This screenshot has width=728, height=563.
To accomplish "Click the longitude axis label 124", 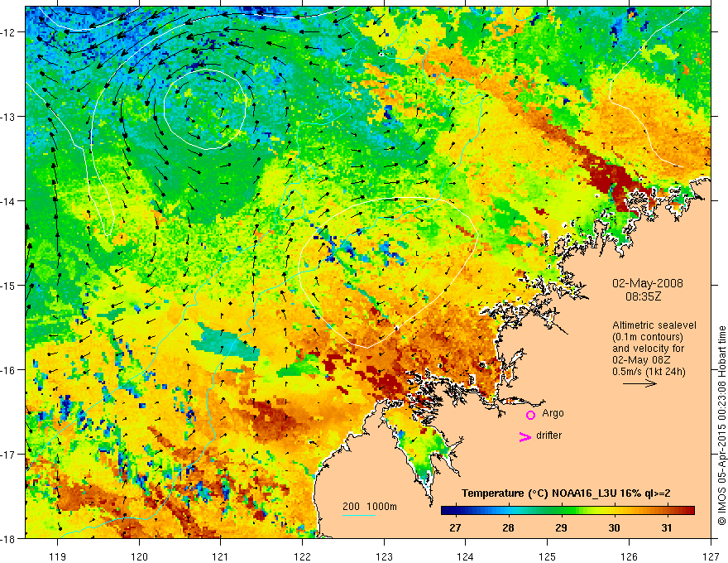I will [x=466, y=556].
